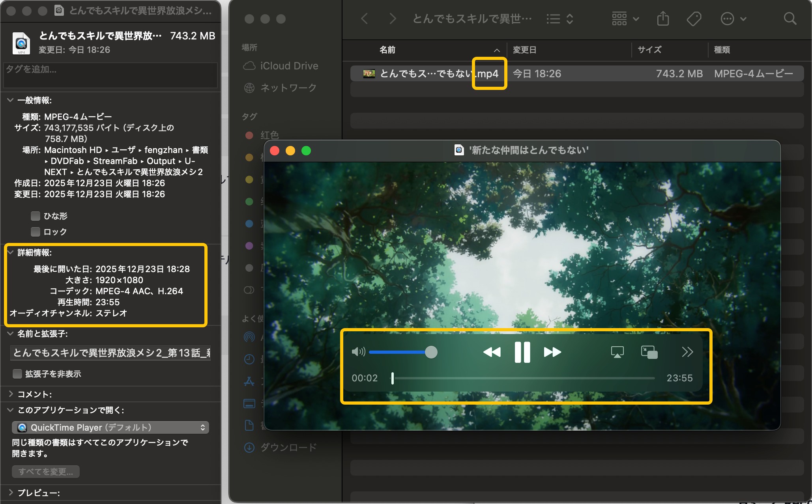The width and height of the screenshot is (812, 504).
Task: Click the すべてを変更 button
Action: click(x=45, y=471)
